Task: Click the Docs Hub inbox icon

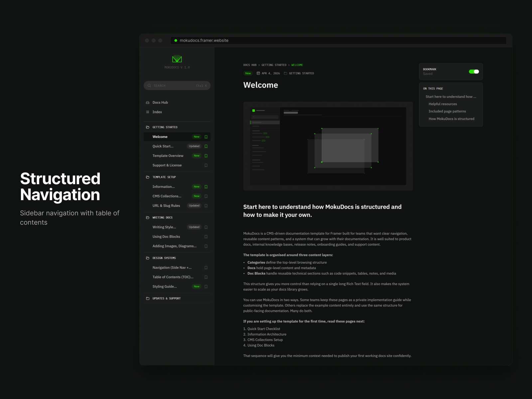Action: (148, 102)
